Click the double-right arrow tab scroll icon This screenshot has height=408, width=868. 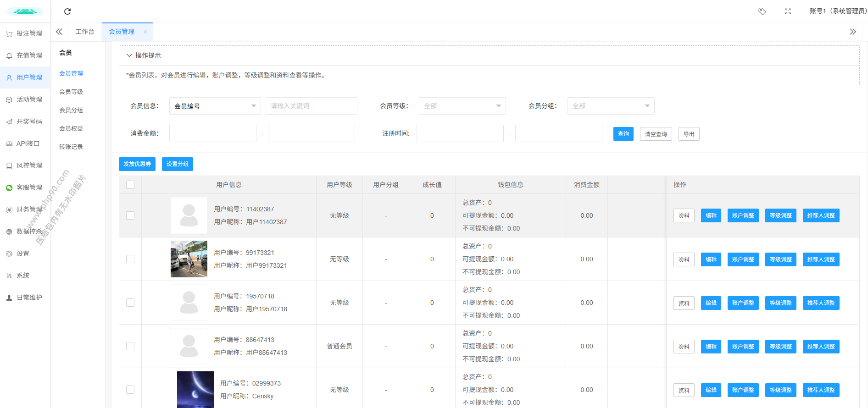pos(853,32)
